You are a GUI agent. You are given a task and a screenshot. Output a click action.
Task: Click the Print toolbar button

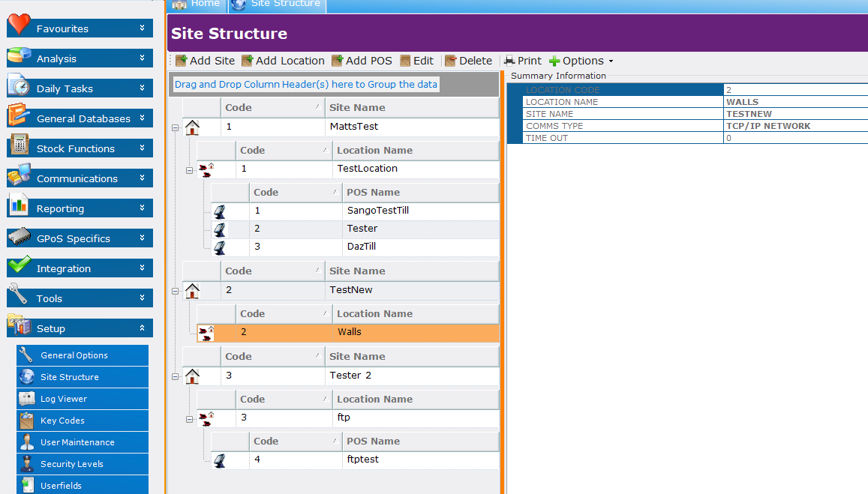pos(523,61)
